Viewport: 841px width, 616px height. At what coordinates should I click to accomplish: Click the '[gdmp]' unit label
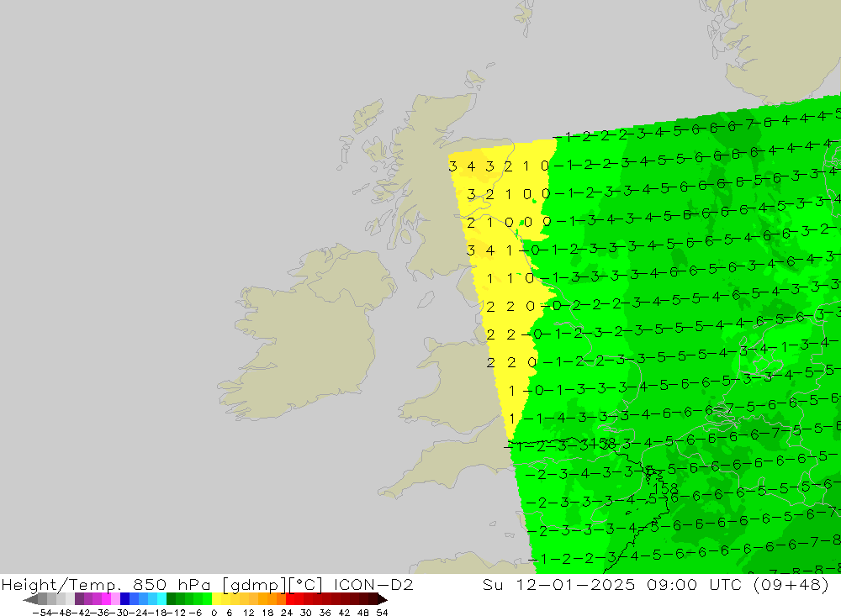[254, 584]
